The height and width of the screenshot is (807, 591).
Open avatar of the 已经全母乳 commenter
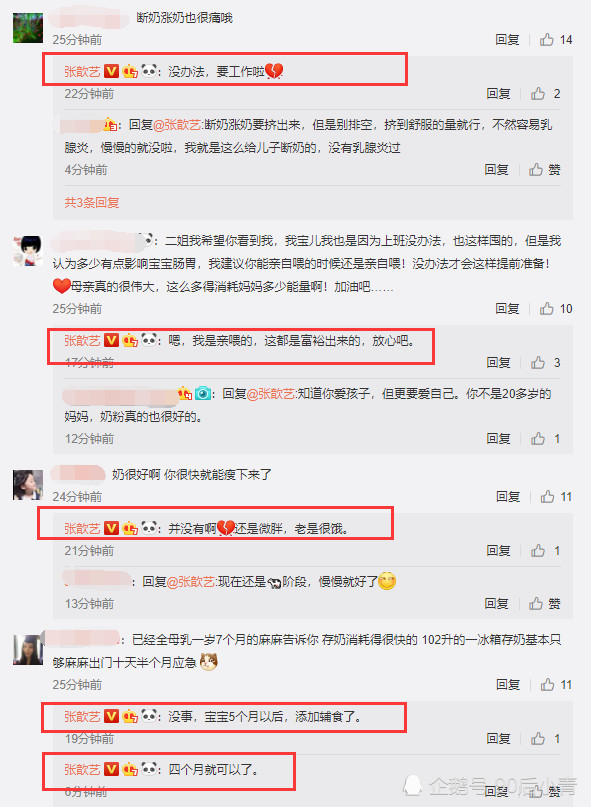(x=28, y=650)
